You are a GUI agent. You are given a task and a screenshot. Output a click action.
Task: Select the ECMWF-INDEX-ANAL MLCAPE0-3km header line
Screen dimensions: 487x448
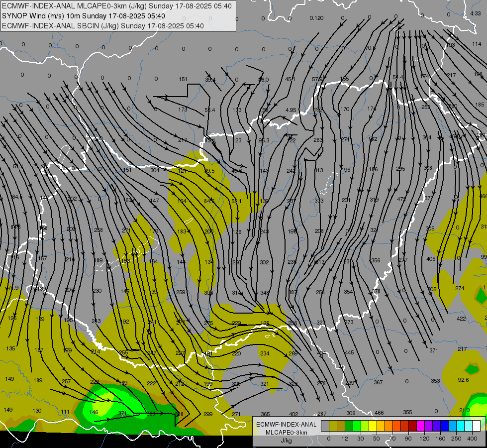117,6
